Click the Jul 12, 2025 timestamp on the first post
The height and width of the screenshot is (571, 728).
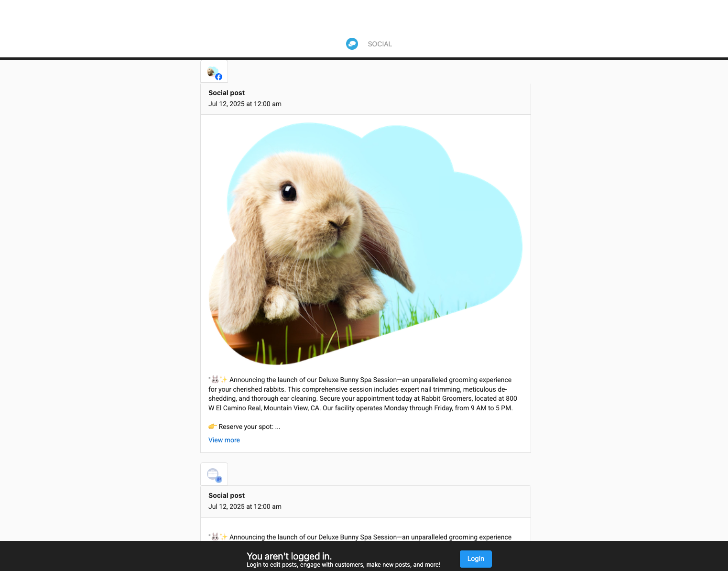244,104
